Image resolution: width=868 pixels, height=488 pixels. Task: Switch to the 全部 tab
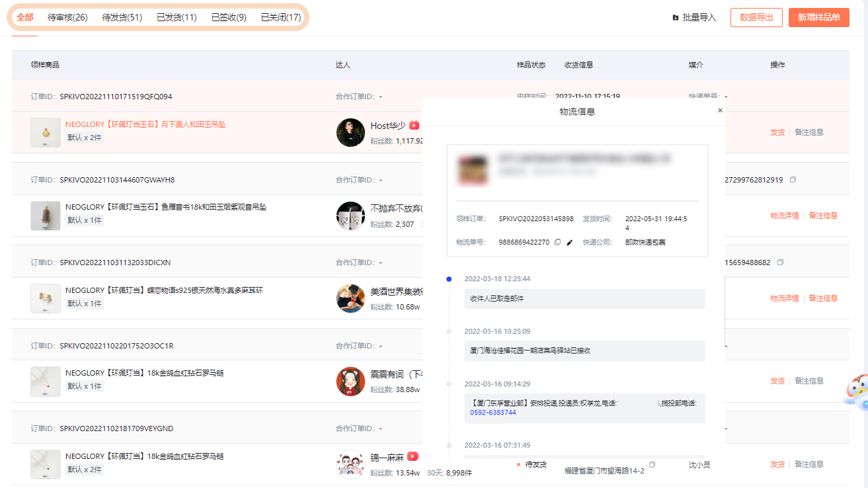(25, 18)
